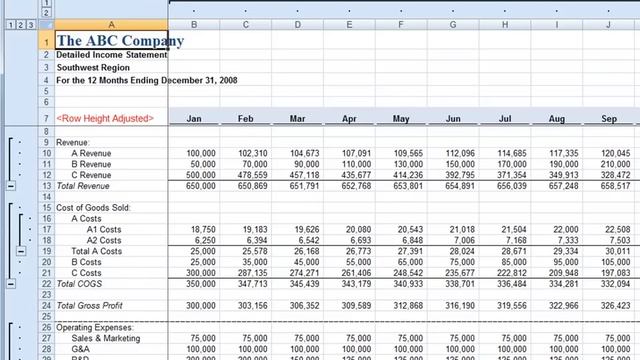Click the 'Revenue:' label cell
This screenshot has width=640, height=360.
pos(111,142)
